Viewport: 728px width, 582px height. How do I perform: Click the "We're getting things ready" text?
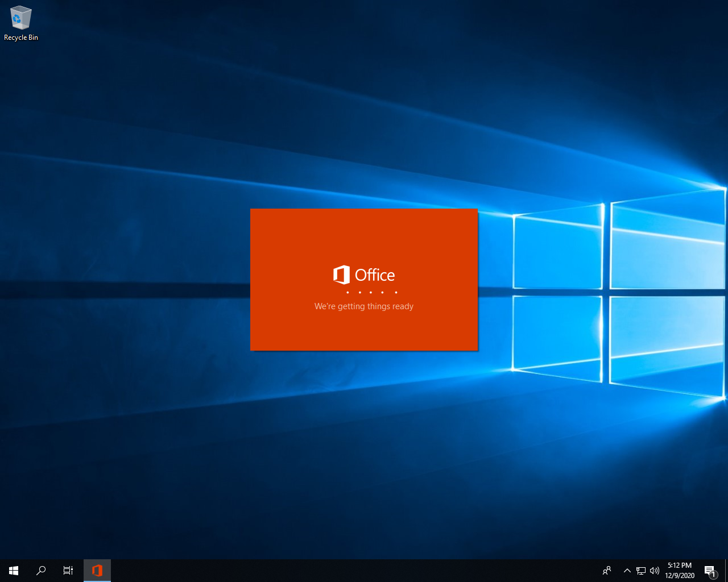[364, 306]
